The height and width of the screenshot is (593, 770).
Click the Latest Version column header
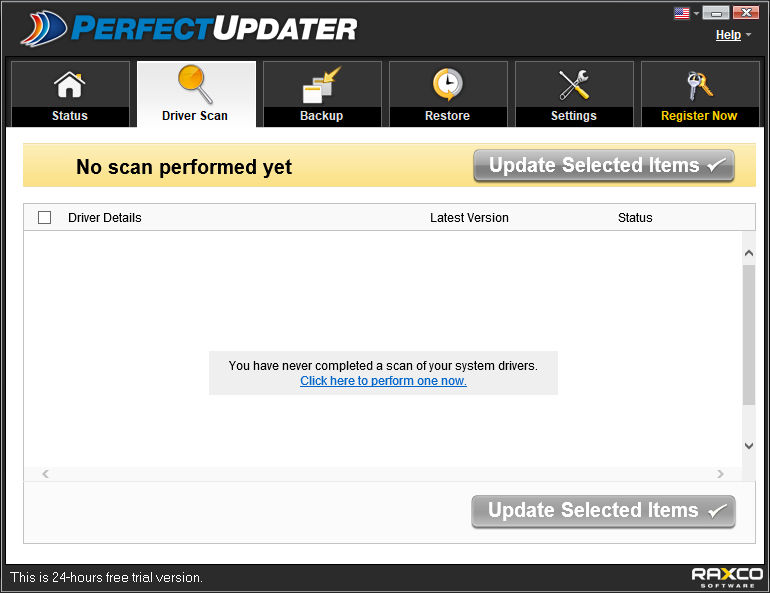click(x=469, y=217)
